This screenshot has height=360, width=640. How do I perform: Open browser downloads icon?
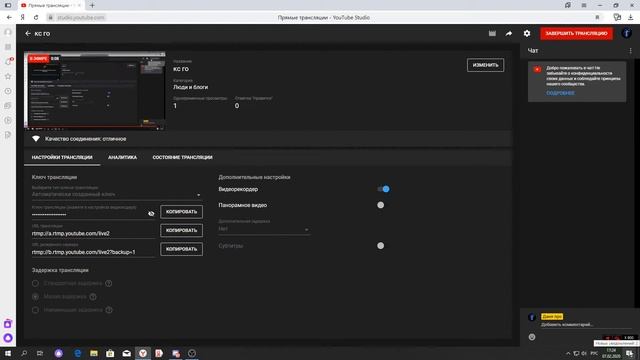coord(631,18)
